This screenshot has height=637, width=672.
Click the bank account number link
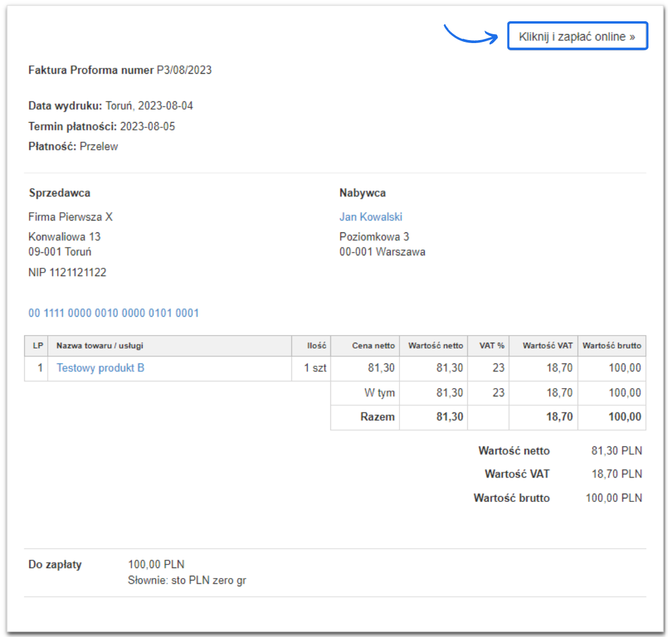[113, 313]
